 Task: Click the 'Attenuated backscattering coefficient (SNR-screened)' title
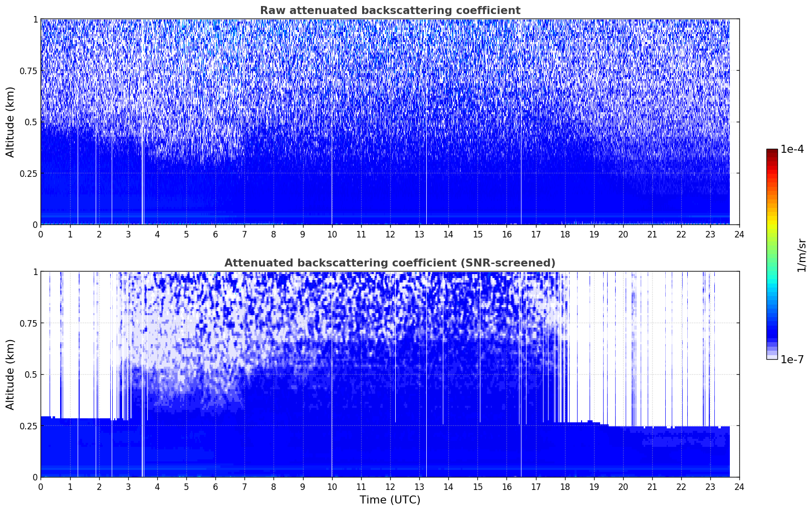[390, 263]
